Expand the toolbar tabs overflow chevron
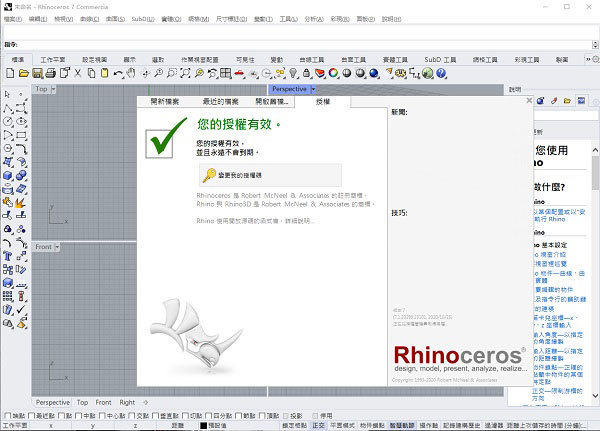The image size is (600, 431). pyautogui.click(x=587, y=59)
